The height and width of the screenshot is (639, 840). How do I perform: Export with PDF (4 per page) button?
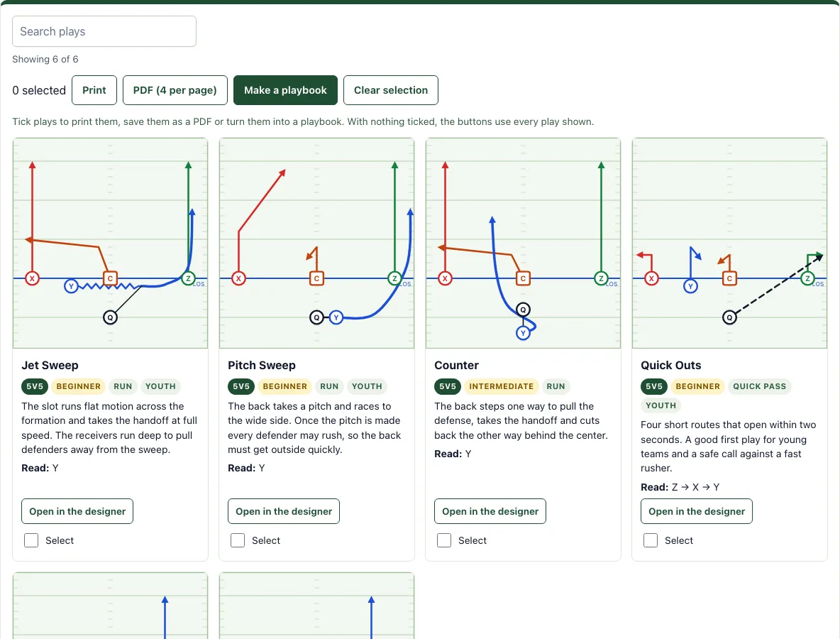[x=175, y=90]
